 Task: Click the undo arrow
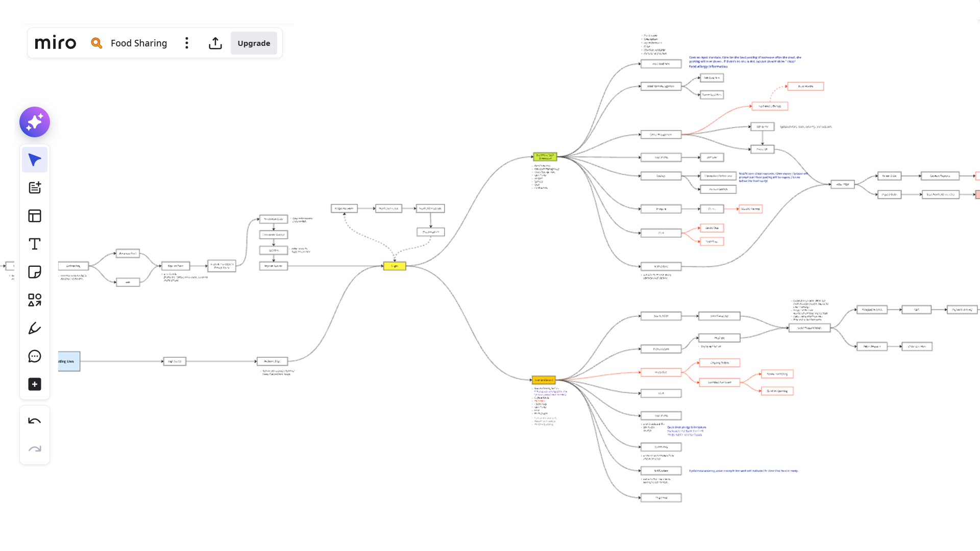coord(34,420)
